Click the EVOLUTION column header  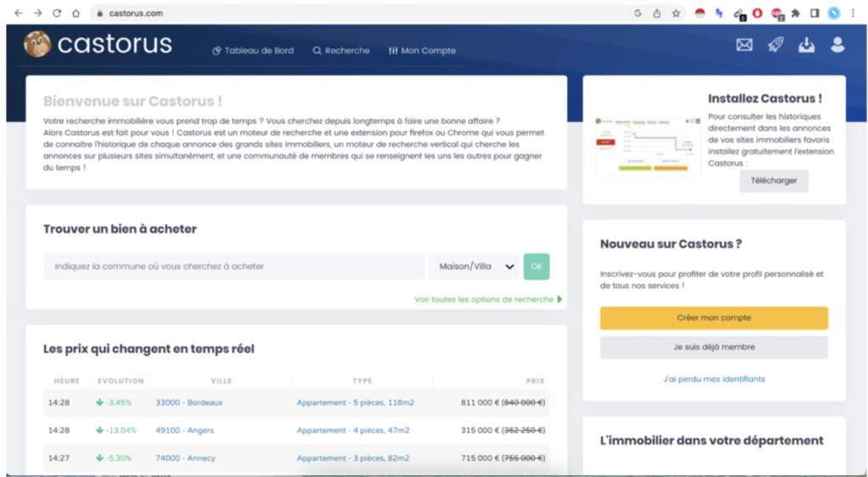(120, 381)
